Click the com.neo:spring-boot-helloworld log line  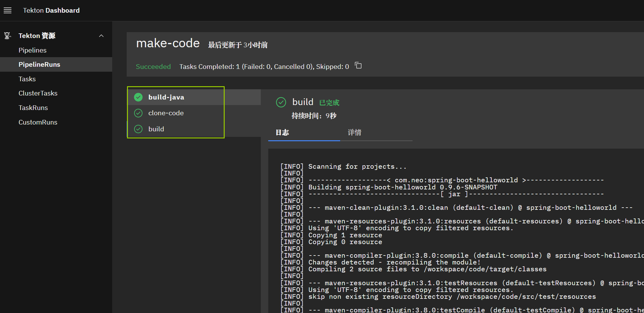click(442, 180)
